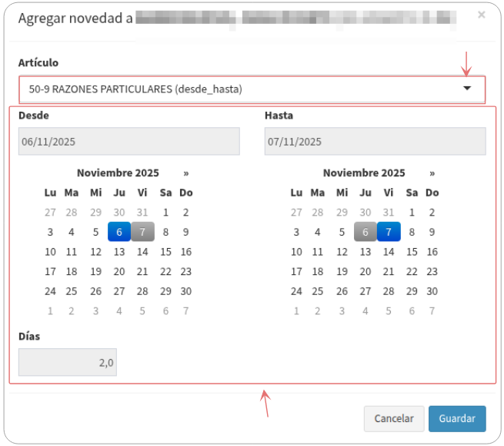Viewport: 504px width, 446px height.
Task: Select day 7 in the Desde calendar
Action: click(x=142, y=232)
